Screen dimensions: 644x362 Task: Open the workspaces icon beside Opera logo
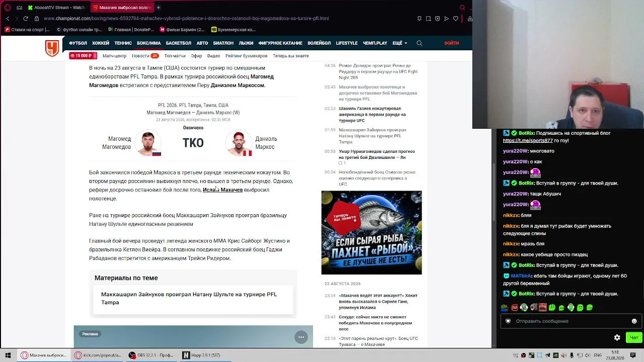(x=19, y=8)
